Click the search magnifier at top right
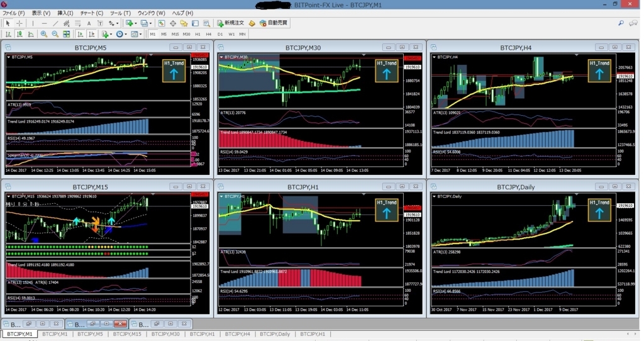This screenshot has height=341, width=644. 621,23
